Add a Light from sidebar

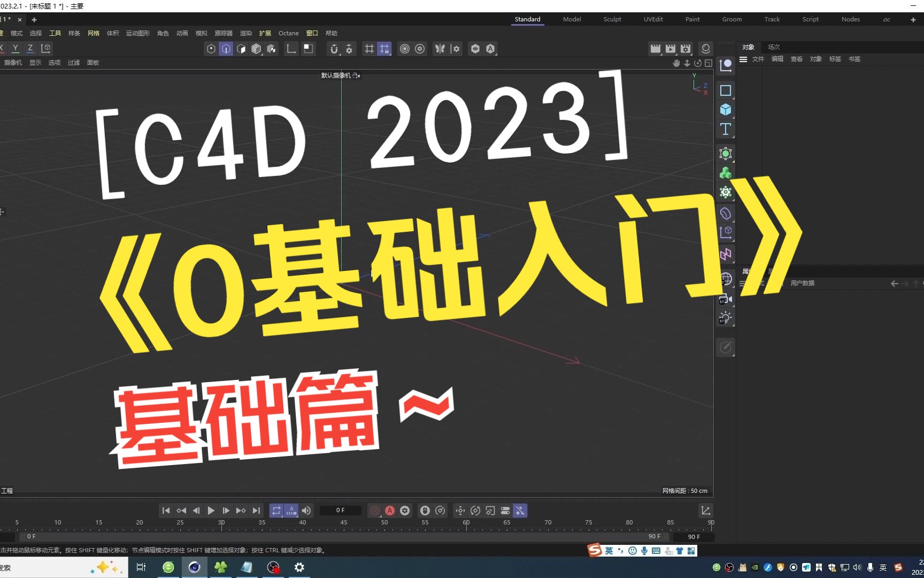pyautogui.click(x=726, y=317)
